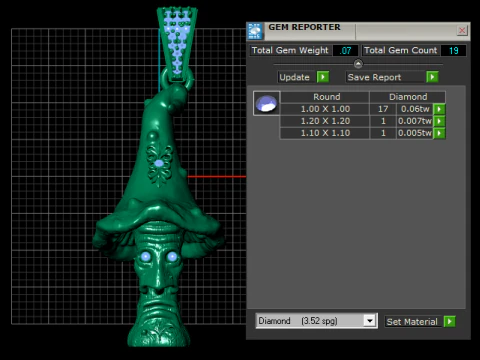
Task: Select the 1.10 X 1.10 size cell
Action: point(325,133)
